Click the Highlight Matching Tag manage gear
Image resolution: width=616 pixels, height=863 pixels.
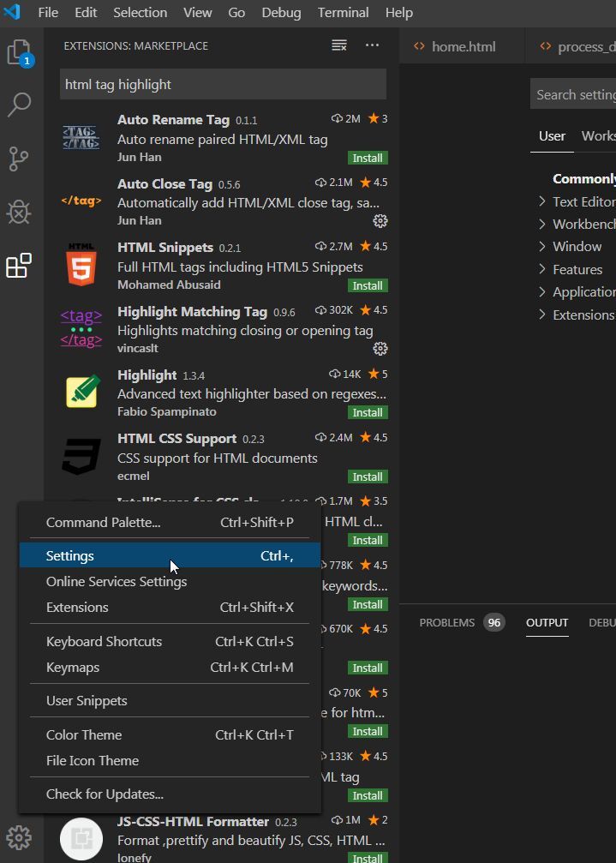tap(380, 349)
